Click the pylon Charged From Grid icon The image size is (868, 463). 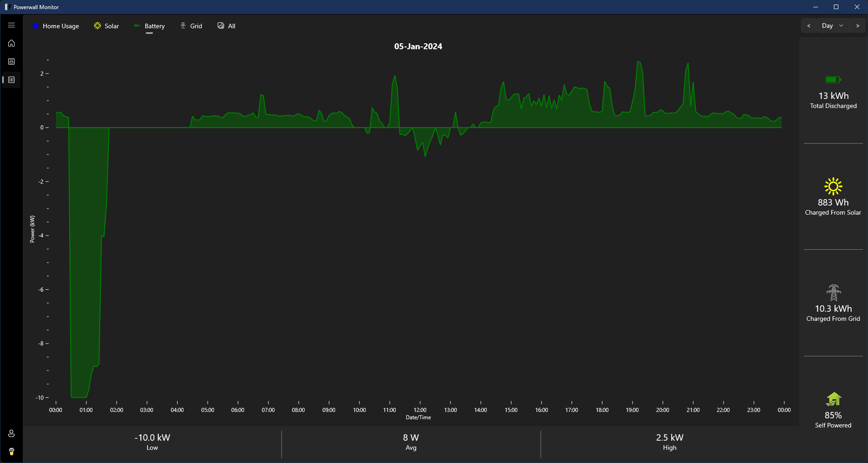pos(833,293)
